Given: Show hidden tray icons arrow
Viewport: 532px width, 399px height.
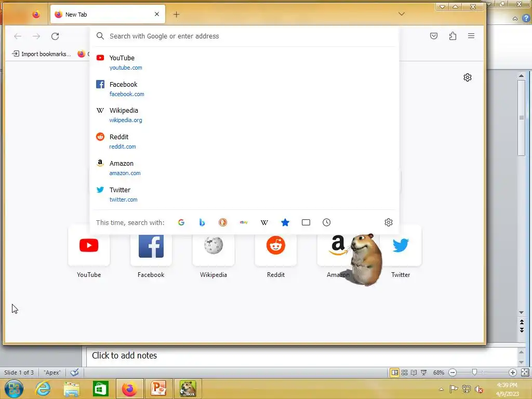Looking at the screenshot, I should pyautogui.click(x=442, y=389).
